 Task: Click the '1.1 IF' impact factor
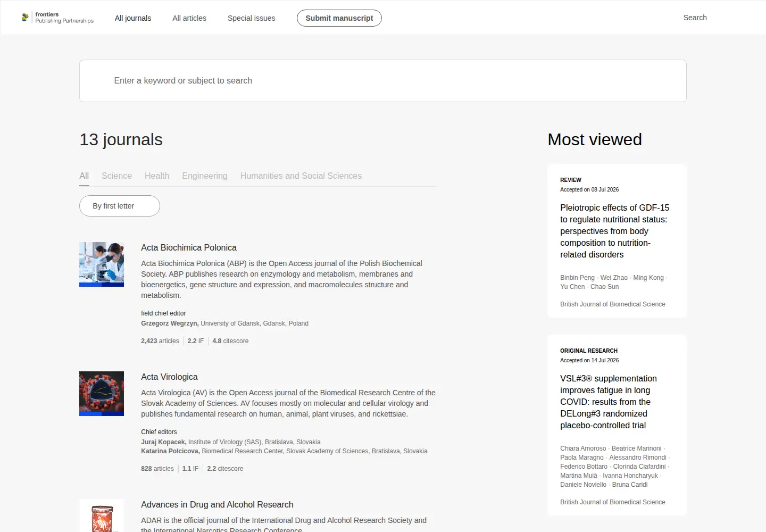pyautogui.click(x=190, y=469)
